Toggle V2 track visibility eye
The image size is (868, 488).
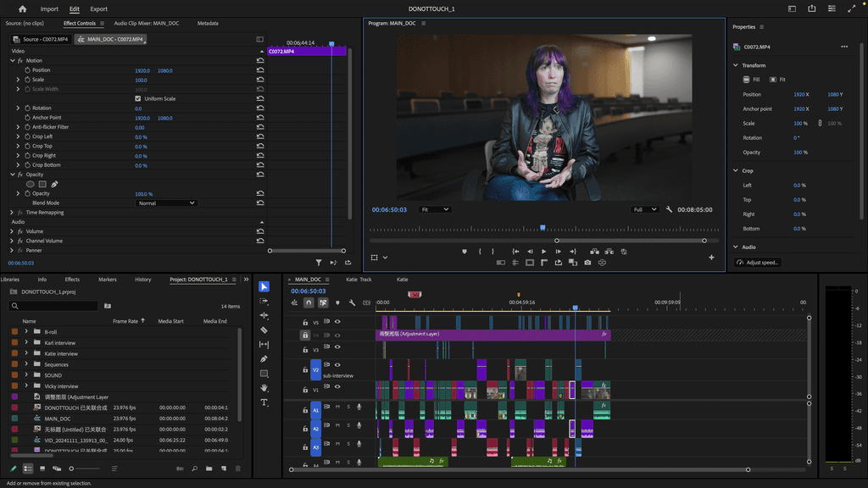tap(337, 364)
